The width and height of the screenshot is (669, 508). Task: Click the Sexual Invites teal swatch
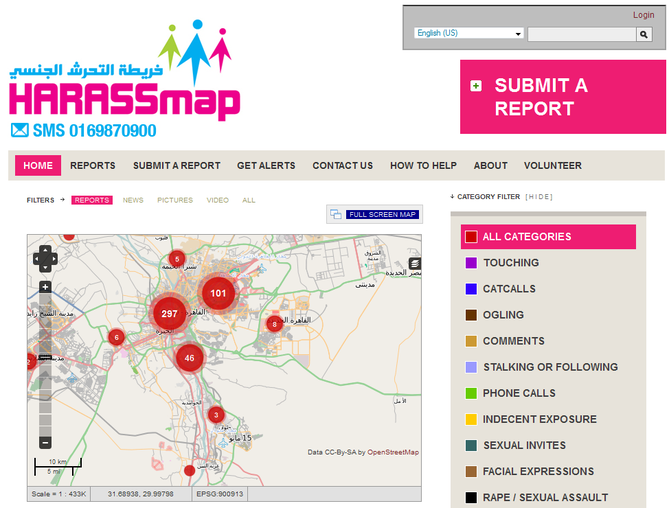click(x=471, y=445)
